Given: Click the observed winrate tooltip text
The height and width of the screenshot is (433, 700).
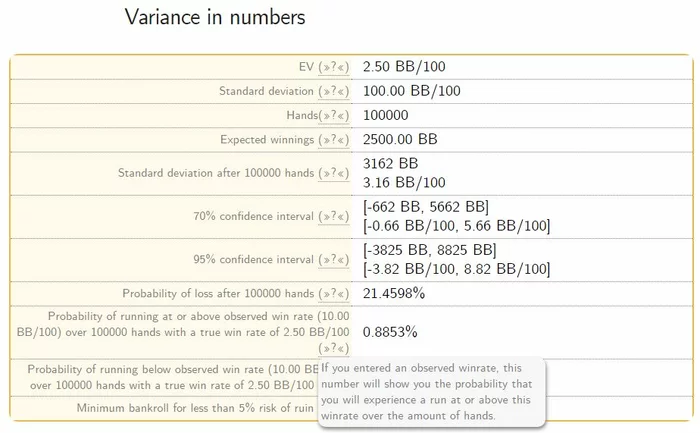Looking at the screenshot, I should tap(432, 390).
